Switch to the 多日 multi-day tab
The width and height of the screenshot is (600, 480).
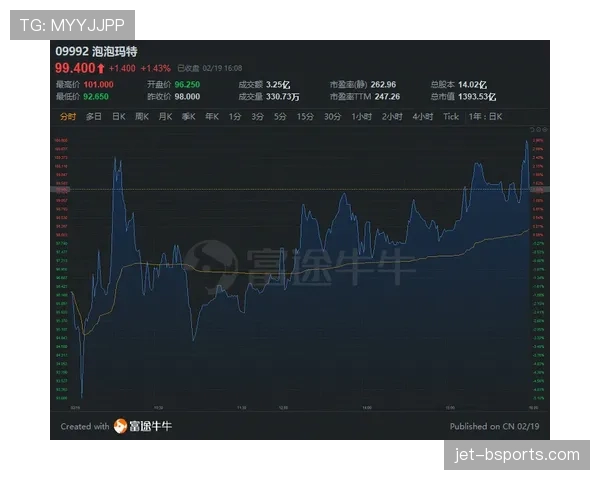pyautogui.click(x=94, y=116)
